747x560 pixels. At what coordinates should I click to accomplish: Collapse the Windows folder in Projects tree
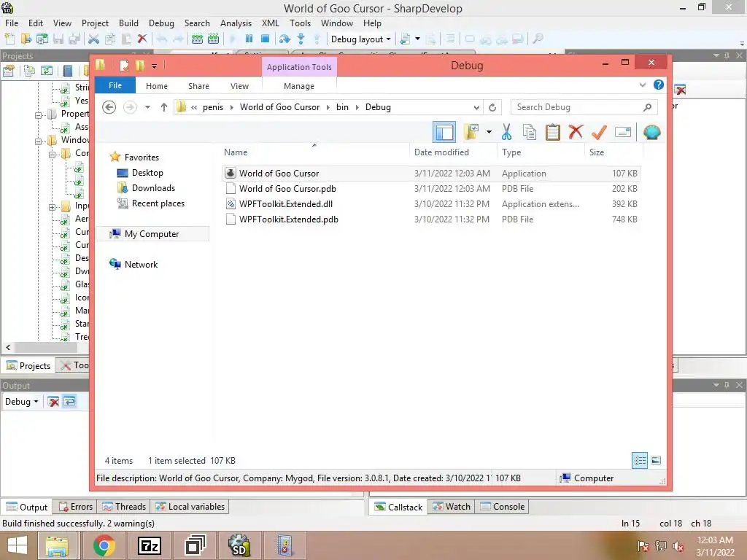click(x=38, y=141)
